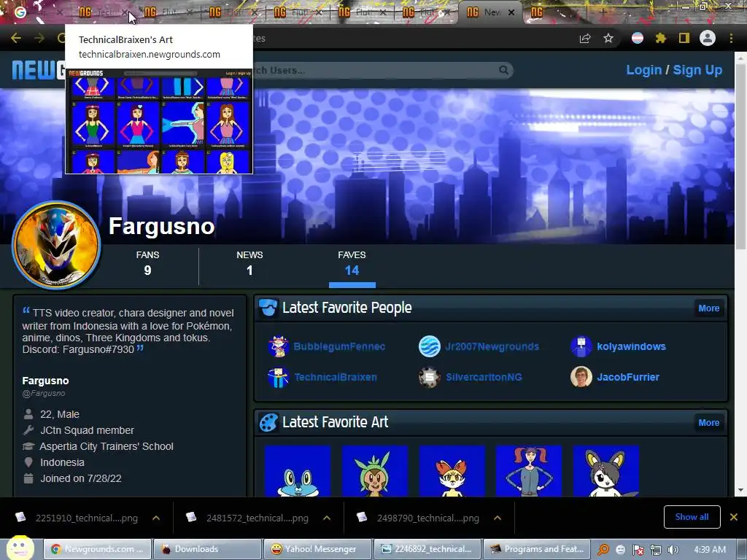The image size is (747, 560).
Task: Click the page vertical scrollbar
Action: coord(741,157)
